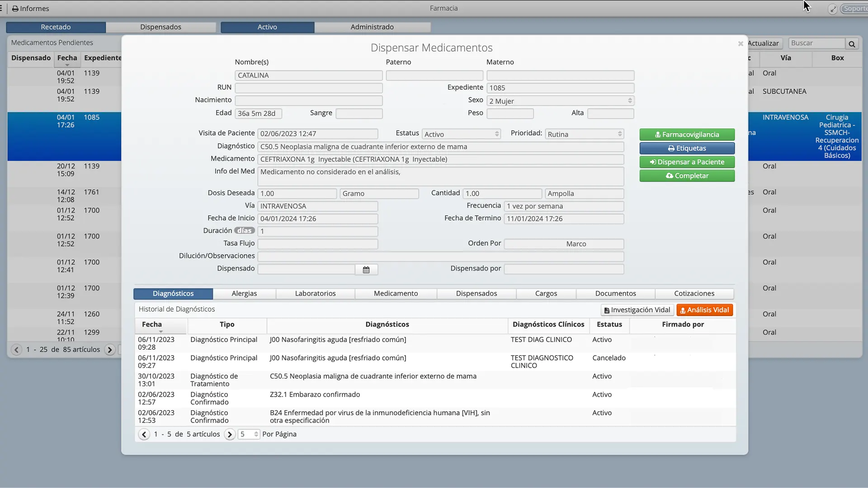Click the Farmacovigilancia button
This screenshot has height=488, width=868.
[687, 135]
